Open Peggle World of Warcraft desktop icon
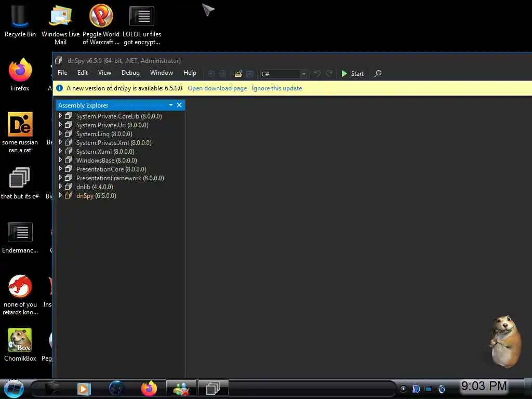 coord(101,24)
